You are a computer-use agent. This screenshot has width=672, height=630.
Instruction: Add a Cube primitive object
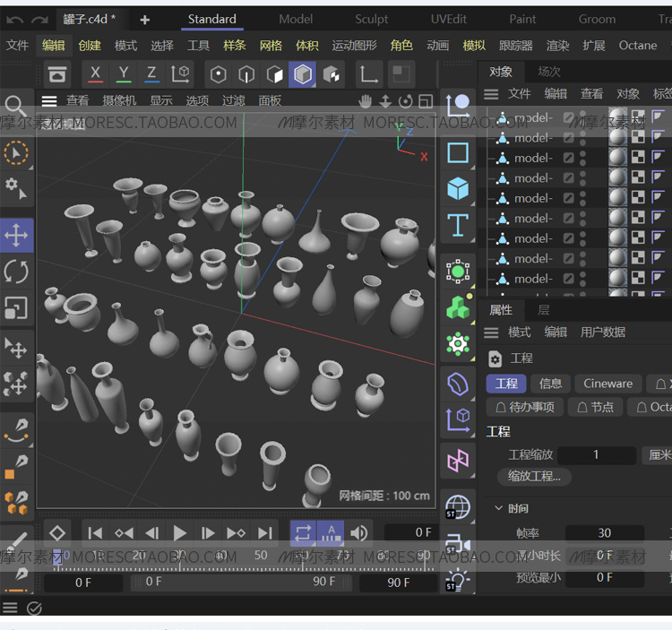(x=458, y=188)
